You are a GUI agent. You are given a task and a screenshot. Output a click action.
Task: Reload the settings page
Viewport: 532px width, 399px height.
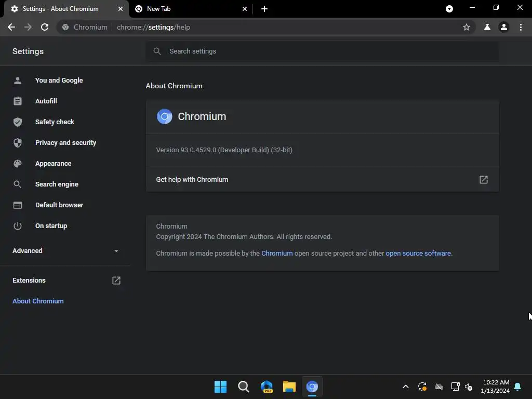click(x=45, y=27)
